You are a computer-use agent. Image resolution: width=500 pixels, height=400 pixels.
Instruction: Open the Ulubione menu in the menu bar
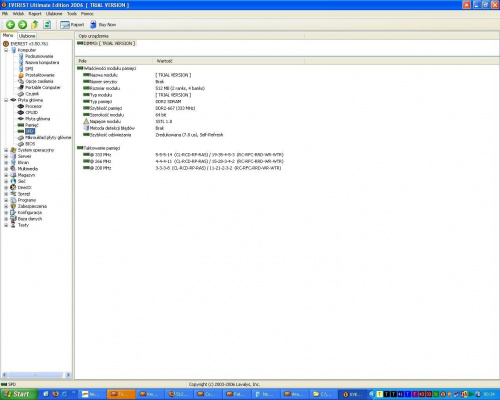click(x=54, y=14)
